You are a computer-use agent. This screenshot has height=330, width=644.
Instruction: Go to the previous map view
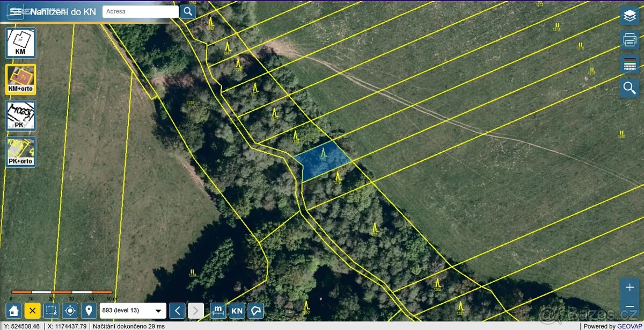click(x=177, y=310)
